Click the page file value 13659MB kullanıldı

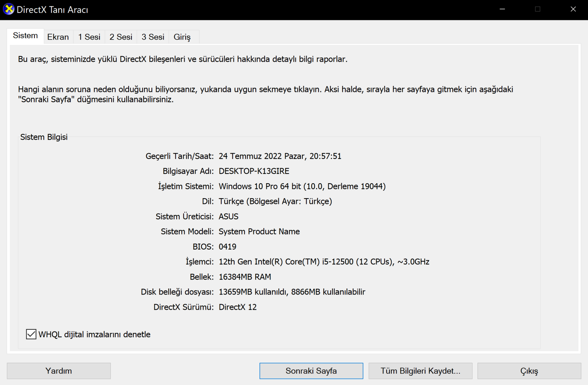coord(253,292)
